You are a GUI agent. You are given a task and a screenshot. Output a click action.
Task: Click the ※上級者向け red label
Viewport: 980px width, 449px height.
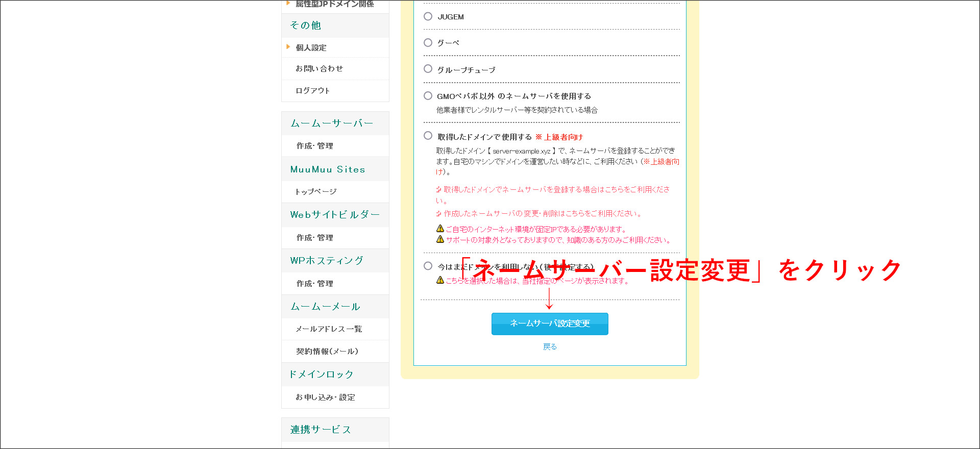559,137
